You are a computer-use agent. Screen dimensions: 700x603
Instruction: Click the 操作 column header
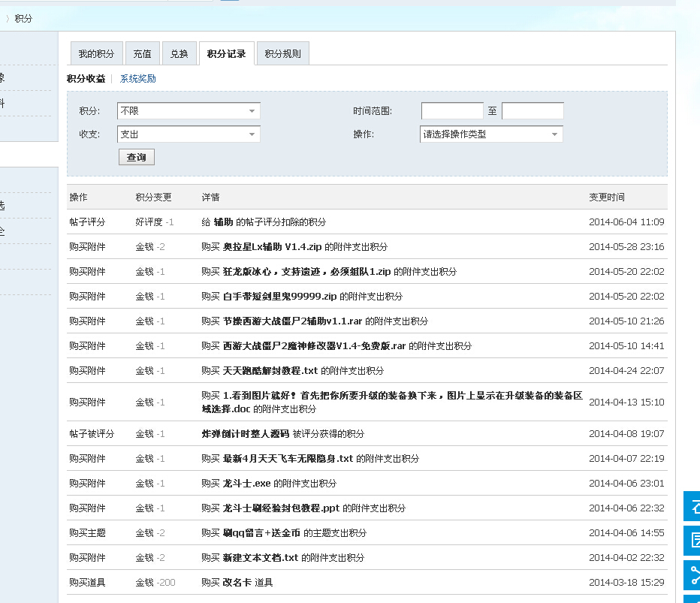point(79,197)
